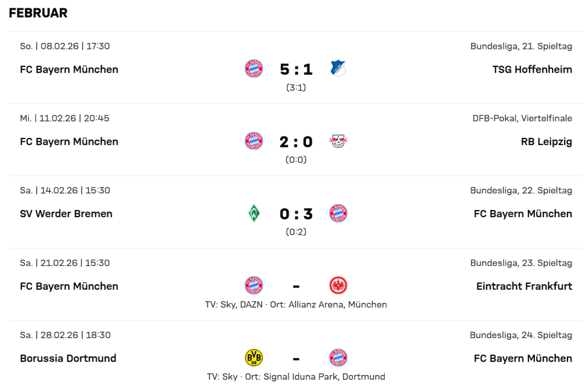Click the RB Leipzig club logo
This screenshot has height=392, width=585.
click(x=338, y=141)
